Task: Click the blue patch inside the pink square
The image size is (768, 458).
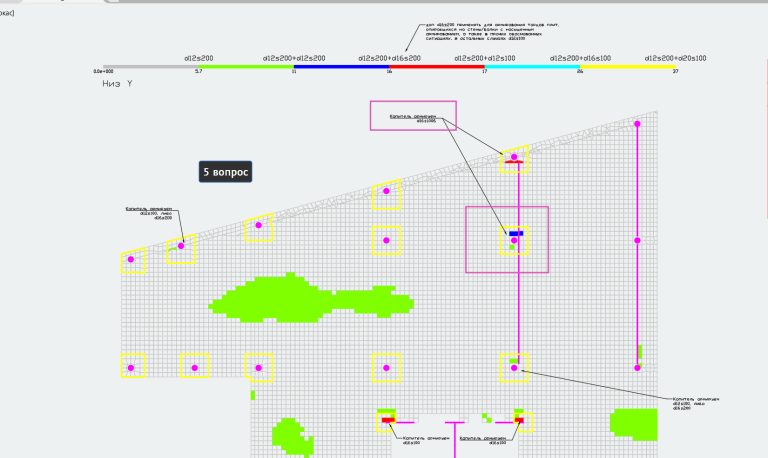Action: pyautogui.click(x=516, y=234)
